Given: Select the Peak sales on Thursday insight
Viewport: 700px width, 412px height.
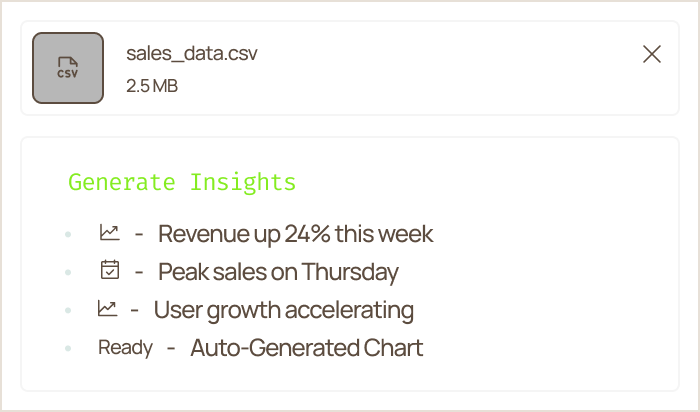Looking at the screenshot, I should 278,272.
